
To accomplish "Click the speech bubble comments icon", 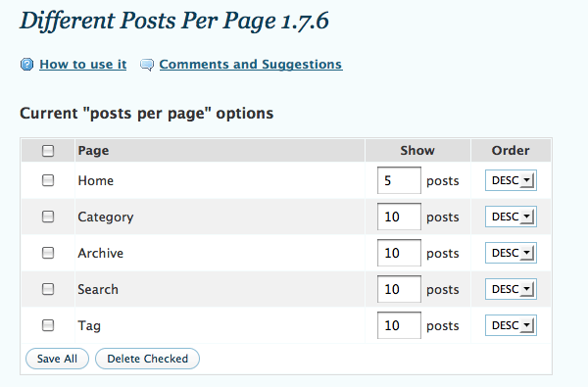I will [x=147, y=65].
